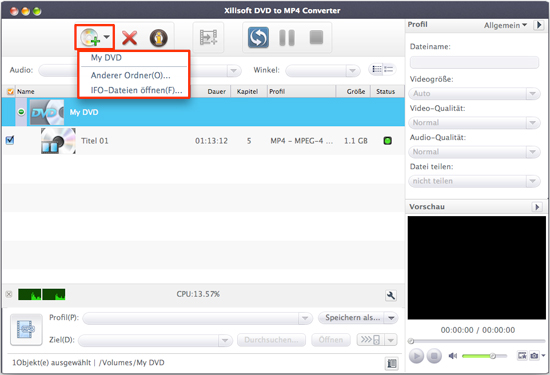Click the preview Play button
The width and height of the screenshot is (550, 375).
[416, 356]
